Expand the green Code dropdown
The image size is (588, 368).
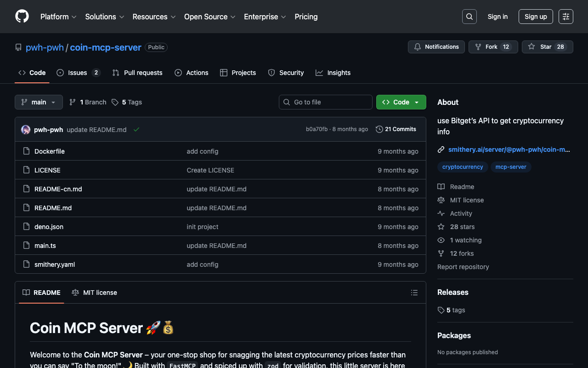401,102
